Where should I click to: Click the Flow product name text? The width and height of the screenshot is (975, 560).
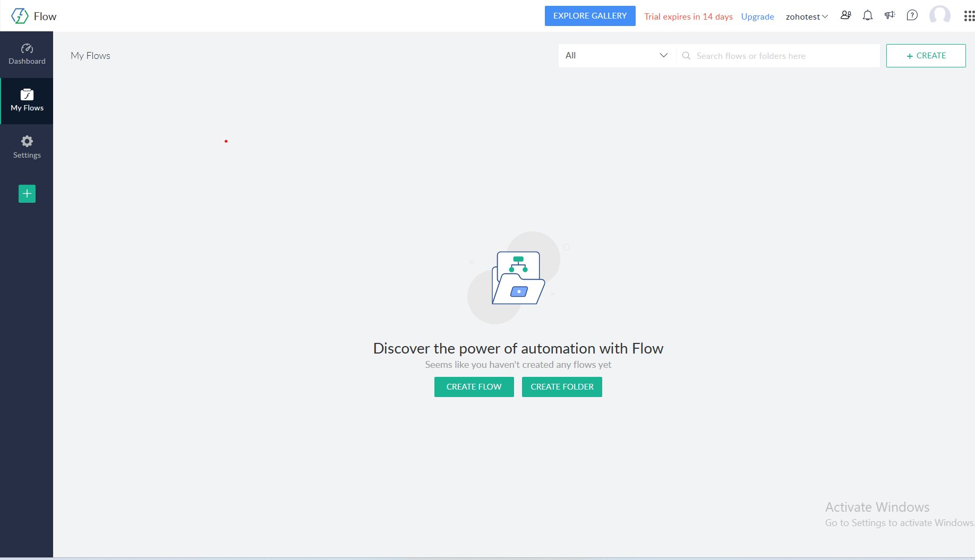point(45,16)
